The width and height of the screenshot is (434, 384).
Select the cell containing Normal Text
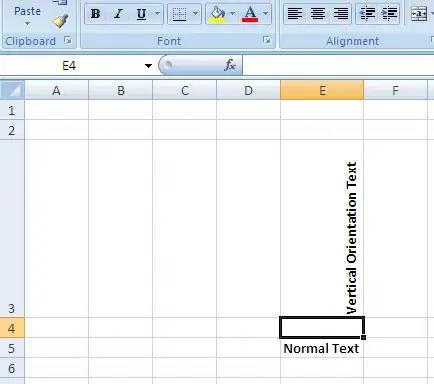click(322, 348)
